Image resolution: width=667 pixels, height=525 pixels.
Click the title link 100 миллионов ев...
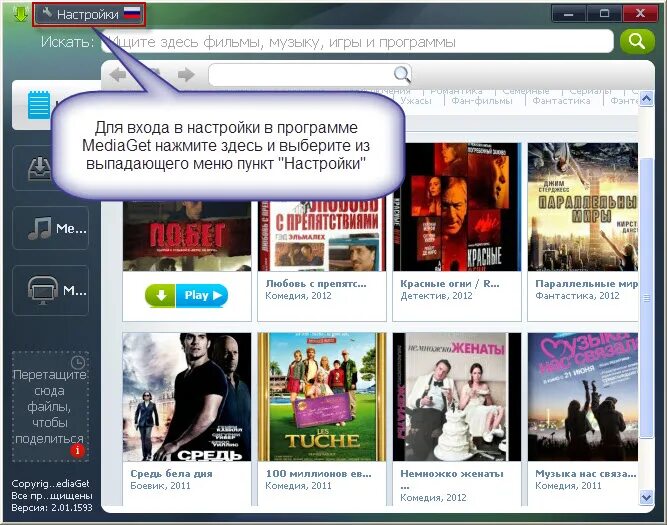[x=319, y=474]
